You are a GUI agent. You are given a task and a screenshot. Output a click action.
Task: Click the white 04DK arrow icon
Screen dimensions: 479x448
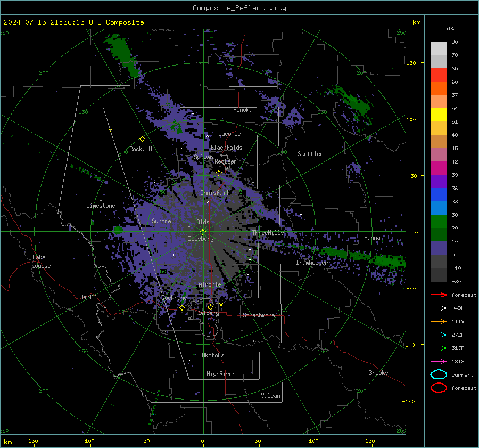point(439,308)
